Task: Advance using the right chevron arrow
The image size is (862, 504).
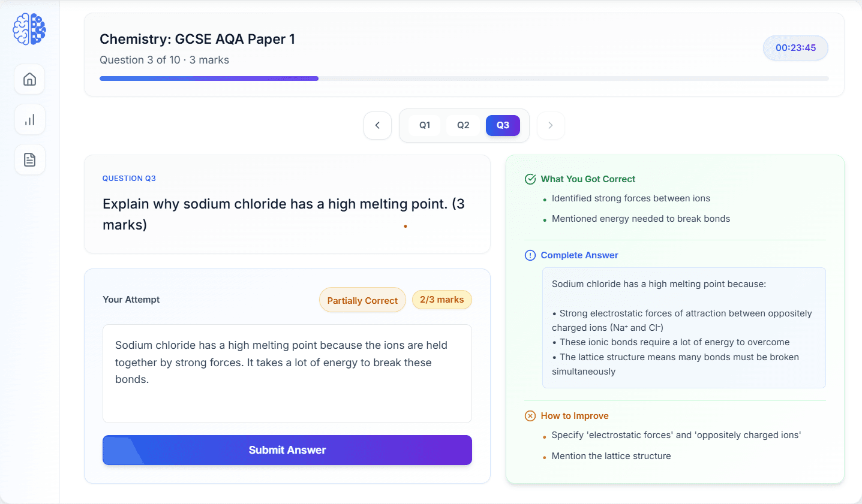Action: point(550,125)
